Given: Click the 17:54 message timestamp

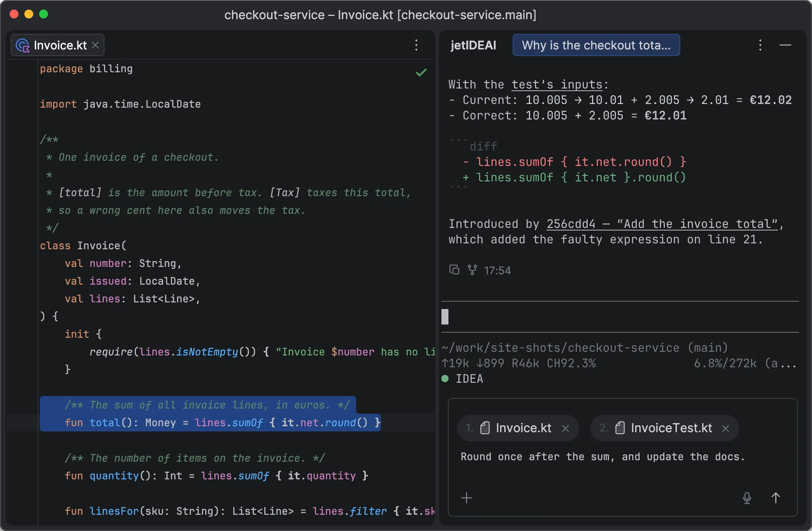Looking at the screenshot, I should click(498, 271).
